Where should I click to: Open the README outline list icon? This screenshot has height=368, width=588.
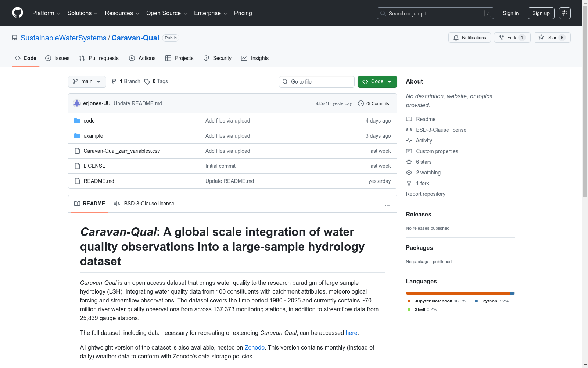[x=388, y=204]
